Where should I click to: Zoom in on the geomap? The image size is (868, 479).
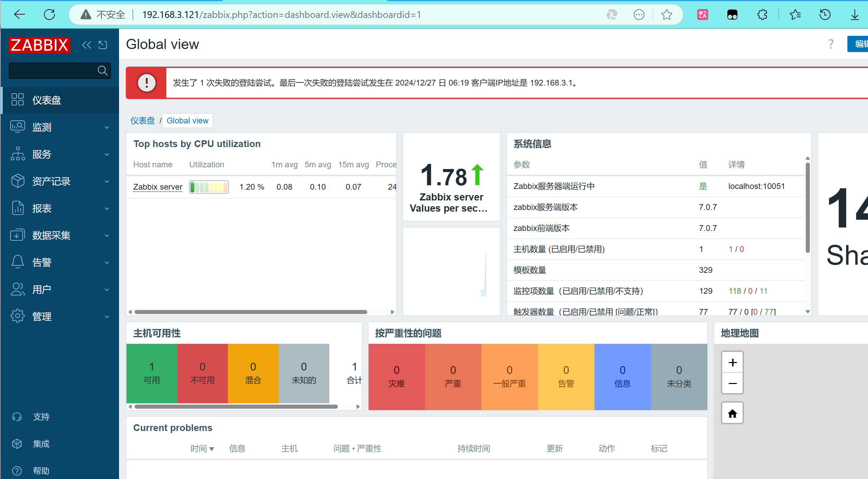click(732, 363)
